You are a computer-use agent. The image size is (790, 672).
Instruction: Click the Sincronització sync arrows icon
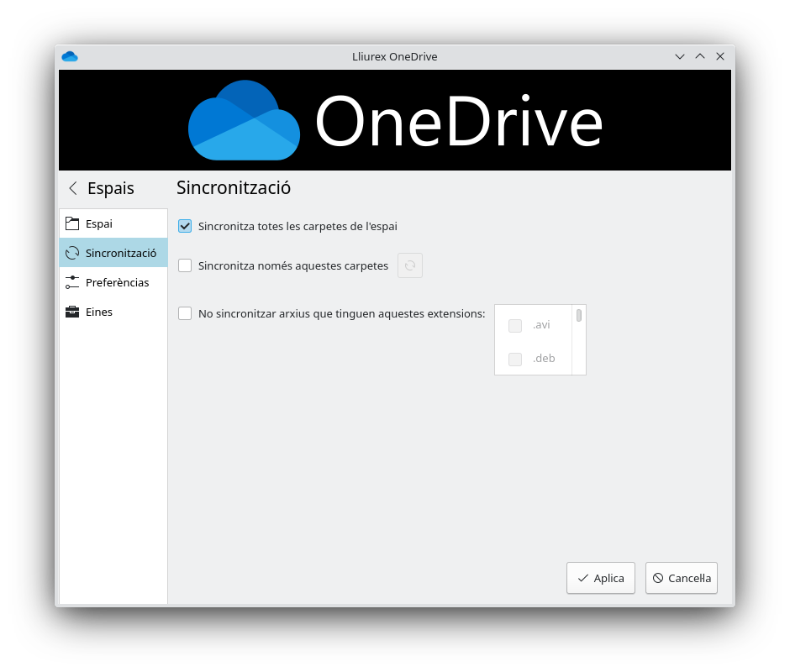72,253
